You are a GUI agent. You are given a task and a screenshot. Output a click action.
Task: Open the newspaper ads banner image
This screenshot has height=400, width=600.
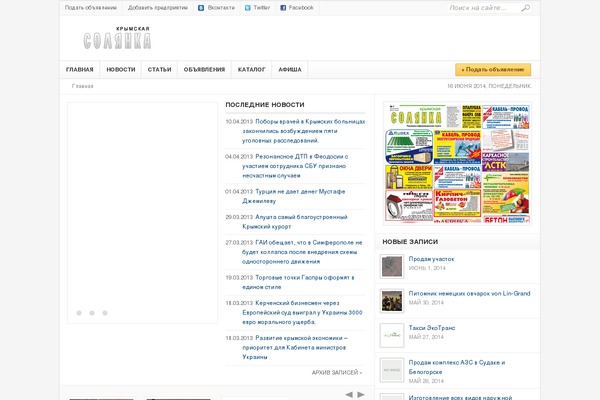[457, 163]
